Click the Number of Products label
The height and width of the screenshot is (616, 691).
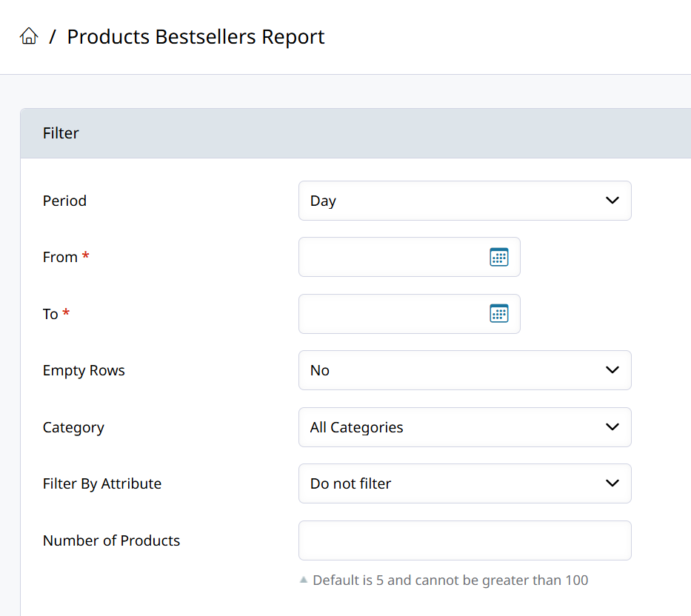(111, 540)
